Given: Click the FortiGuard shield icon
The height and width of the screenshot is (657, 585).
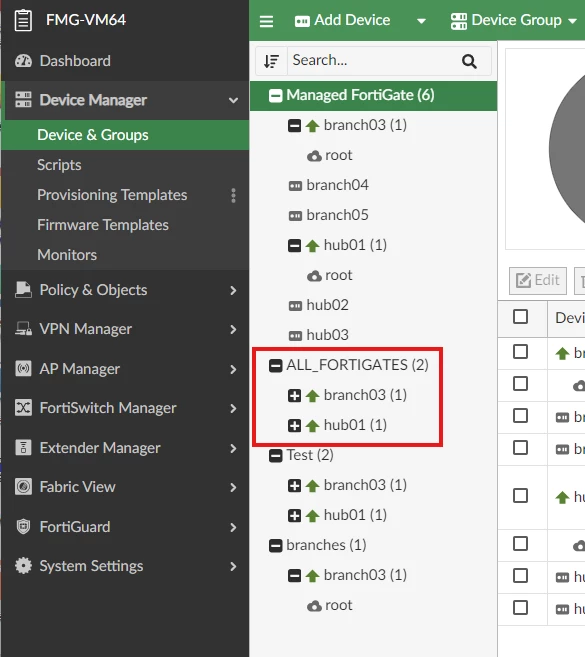Looking at the screenshot, I should tap(23, 527).
